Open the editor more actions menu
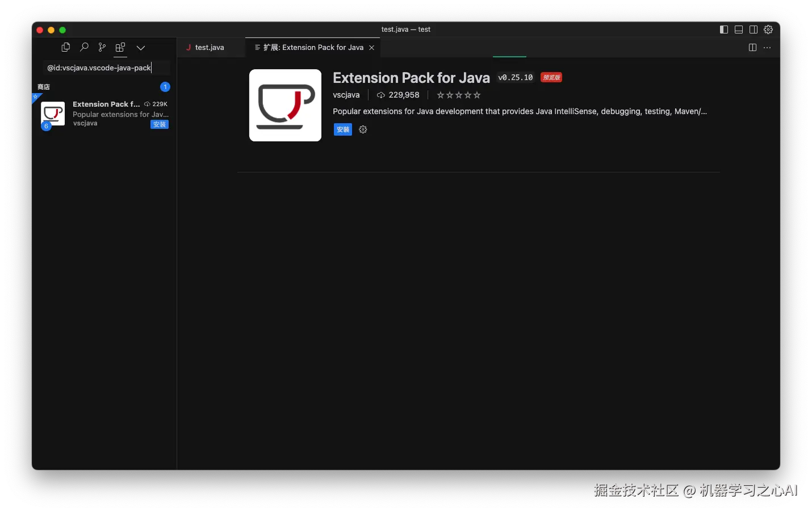The height and width of the screenshot is (512, 812). tap(767, 48)
